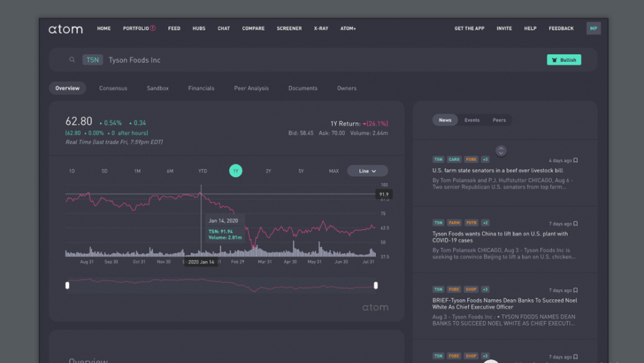Bookmark the Dean Banks CEO story
This screenshot has width=644, height=363.
(x=575, y=290)
